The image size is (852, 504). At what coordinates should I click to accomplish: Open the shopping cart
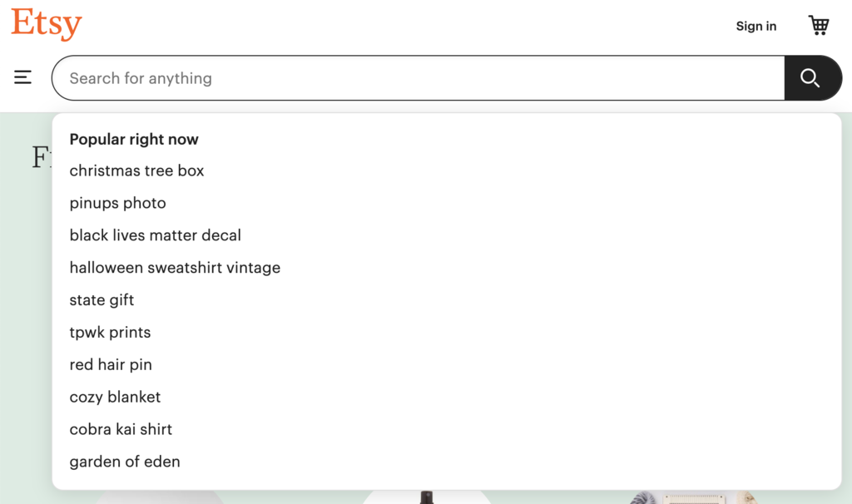tap(820, 25)
